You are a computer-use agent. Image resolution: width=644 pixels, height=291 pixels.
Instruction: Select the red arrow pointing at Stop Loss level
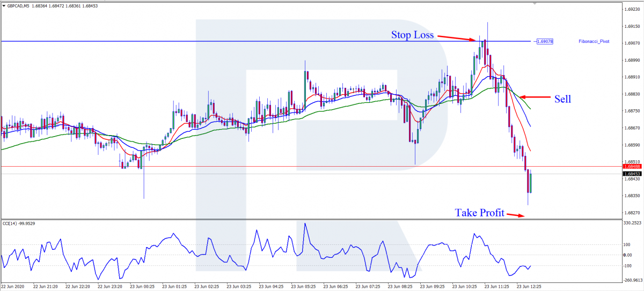[456, 38]
